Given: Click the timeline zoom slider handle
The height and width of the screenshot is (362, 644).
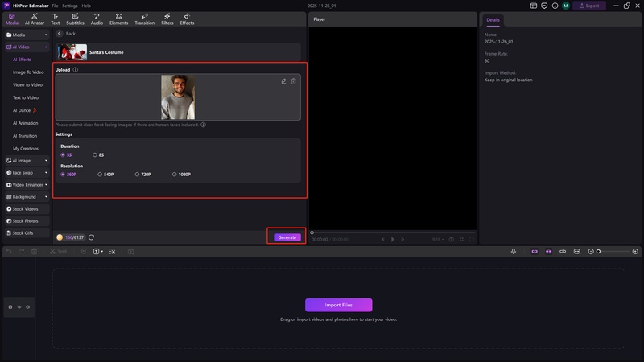Looking at the screenshot, I should coord(598,251).
